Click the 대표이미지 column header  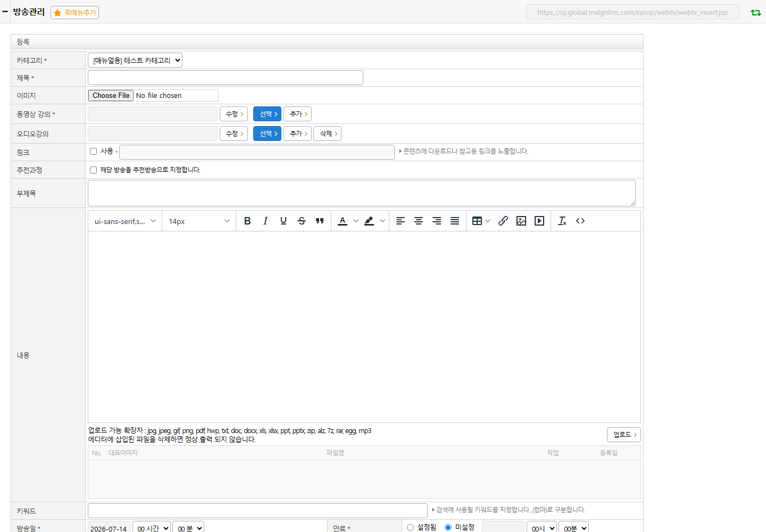point(123,453)
